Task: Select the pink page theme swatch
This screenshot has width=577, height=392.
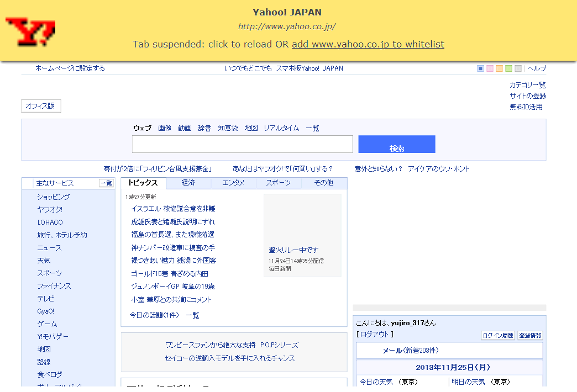Action: 490,68
